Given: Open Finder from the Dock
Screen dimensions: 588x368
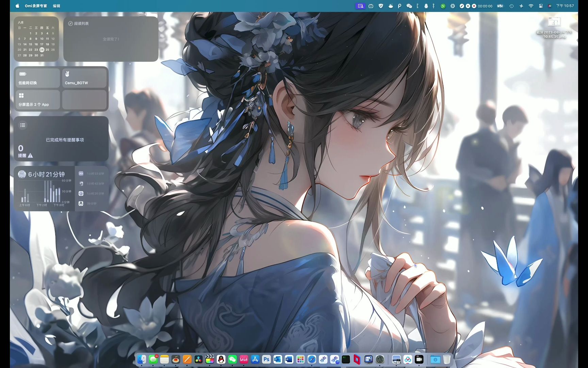Looking at the screenshot, I should click(142, 359).
